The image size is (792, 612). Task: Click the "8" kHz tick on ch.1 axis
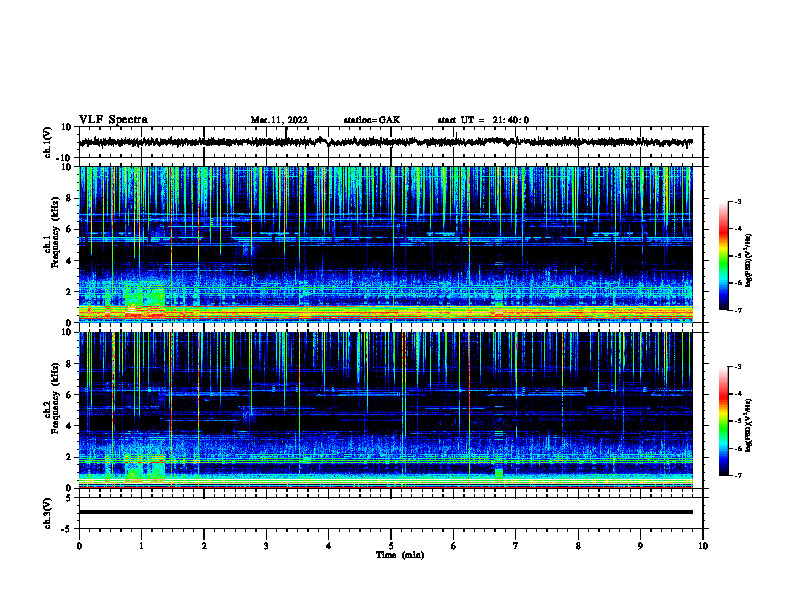click(69, 198)
